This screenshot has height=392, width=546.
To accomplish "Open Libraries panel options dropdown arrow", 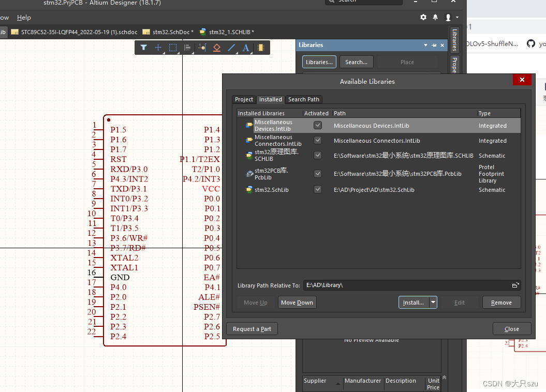I will pyautogui.click(x=425, y=45).
